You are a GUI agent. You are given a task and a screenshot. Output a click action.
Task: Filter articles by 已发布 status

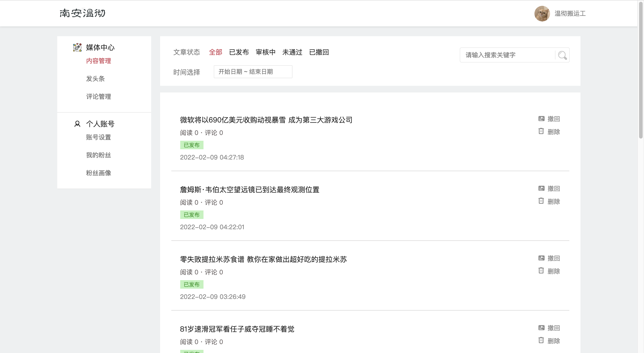click(x=239, y=52)
